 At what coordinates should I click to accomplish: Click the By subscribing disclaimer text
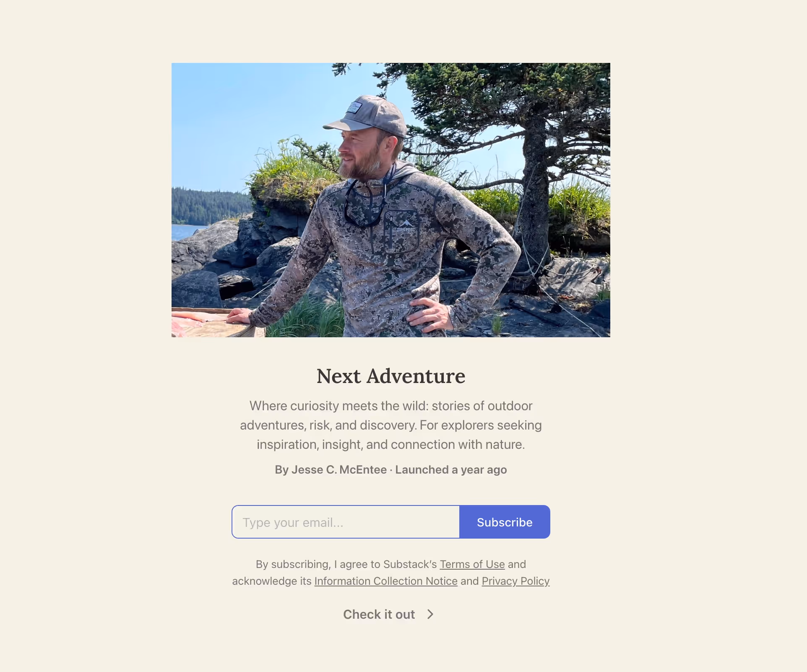point(391,573)
